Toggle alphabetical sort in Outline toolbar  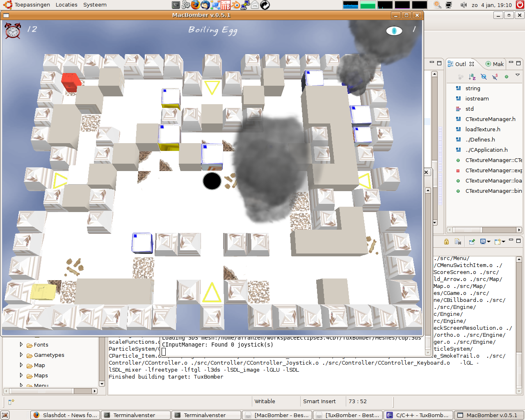click(x=472, y=77)
